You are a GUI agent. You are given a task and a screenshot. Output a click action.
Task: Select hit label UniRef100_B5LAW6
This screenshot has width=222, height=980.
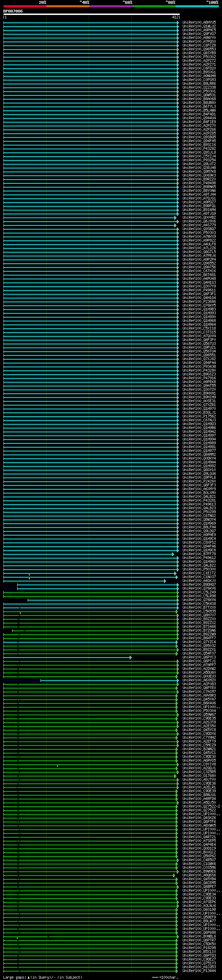(199, 110)
